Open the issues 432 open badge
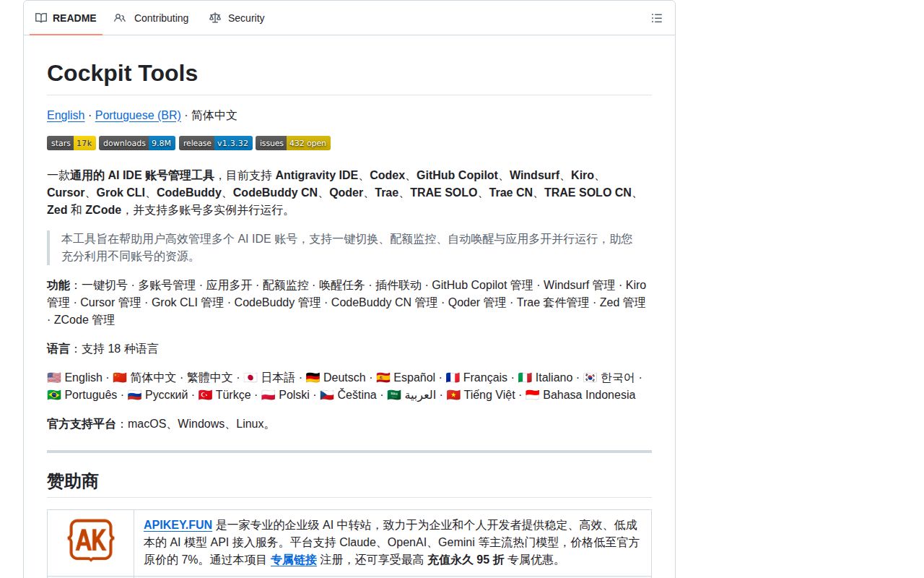Screen dimensions: 924x578 (293, 143)
